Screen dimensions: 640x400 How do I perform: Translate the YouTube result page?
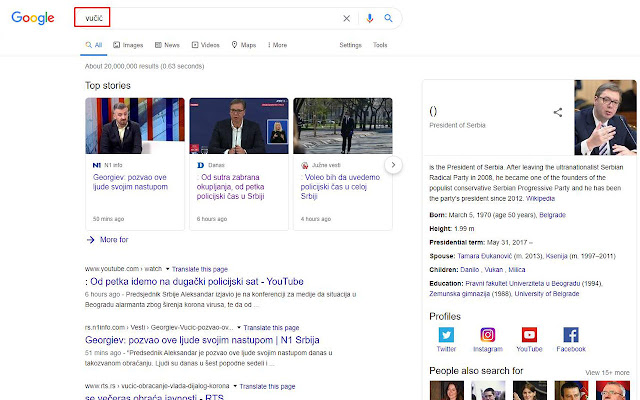coord(200,269)
